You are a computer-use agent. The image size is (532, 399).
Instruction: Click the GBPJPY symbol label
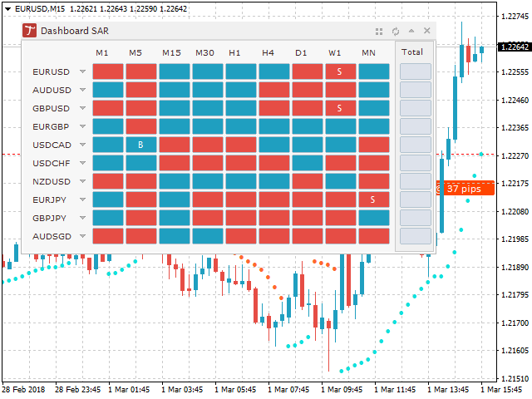[49, 219]
